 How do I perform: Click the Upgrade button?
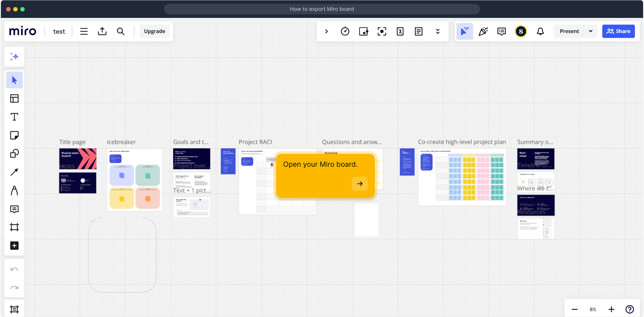point(155,31)
